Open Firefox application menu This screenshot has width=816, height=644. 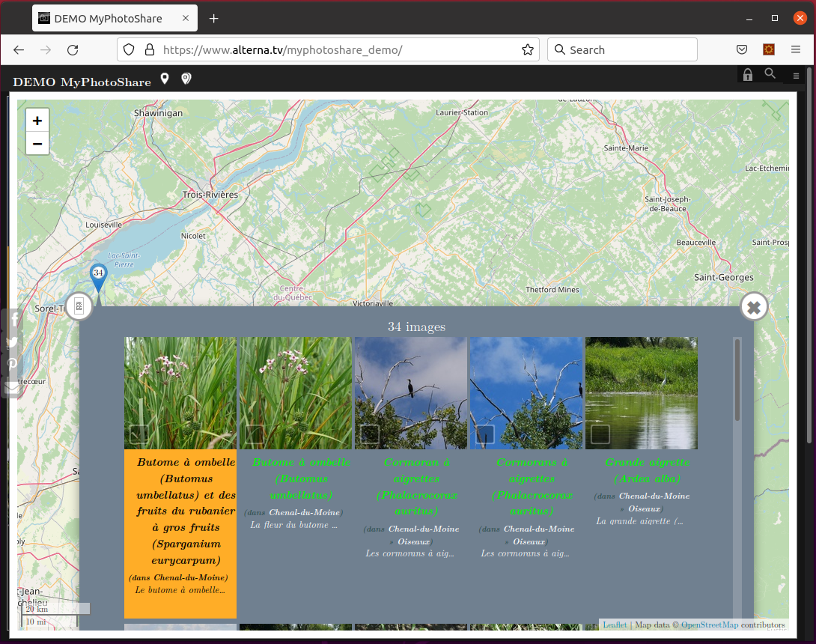click(796, 50)
